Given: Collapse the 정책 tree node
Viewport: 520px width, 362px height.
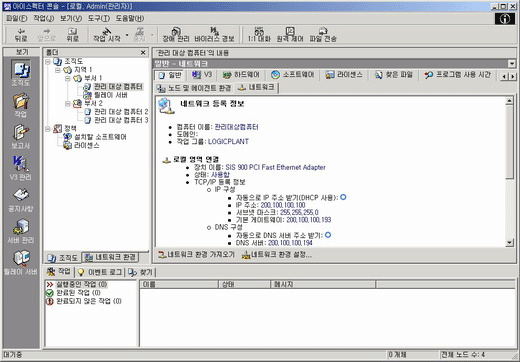Looking at the screenshot, I should tap(48, 129).
